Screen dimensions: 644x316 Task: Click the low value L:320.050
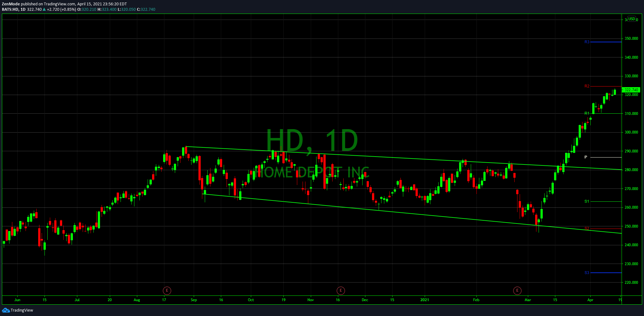coord(127,9)
